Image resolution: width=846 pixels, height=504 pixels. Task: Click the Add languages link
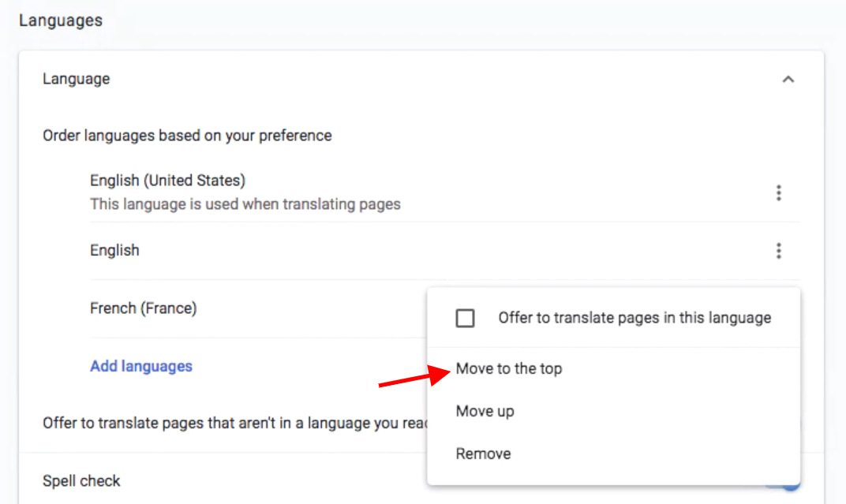141,366
